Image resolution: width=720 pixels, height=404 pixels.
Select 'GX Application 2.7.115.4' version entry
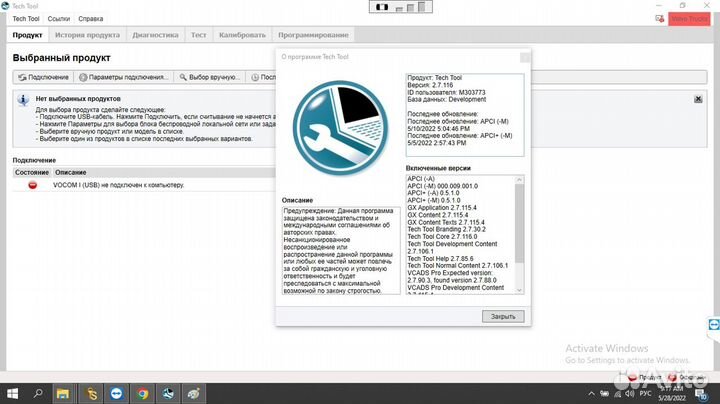click(x=442, y=208)
